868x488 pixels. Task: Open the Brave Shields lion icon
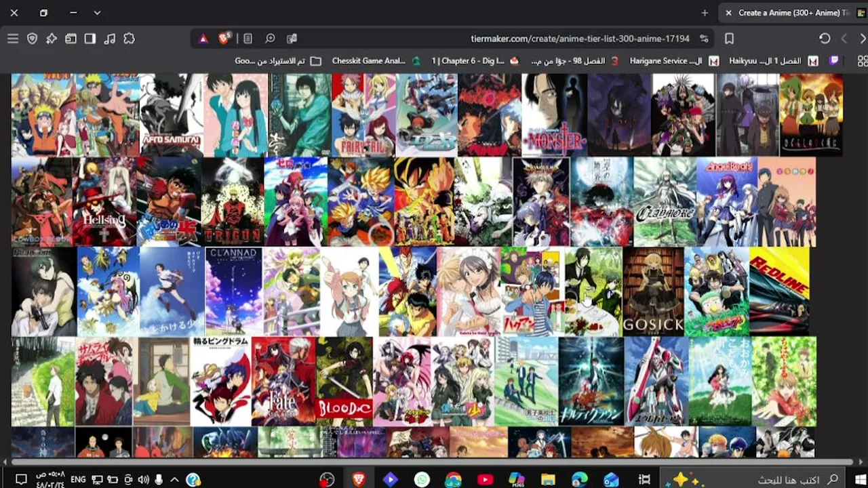click(224, 39)
